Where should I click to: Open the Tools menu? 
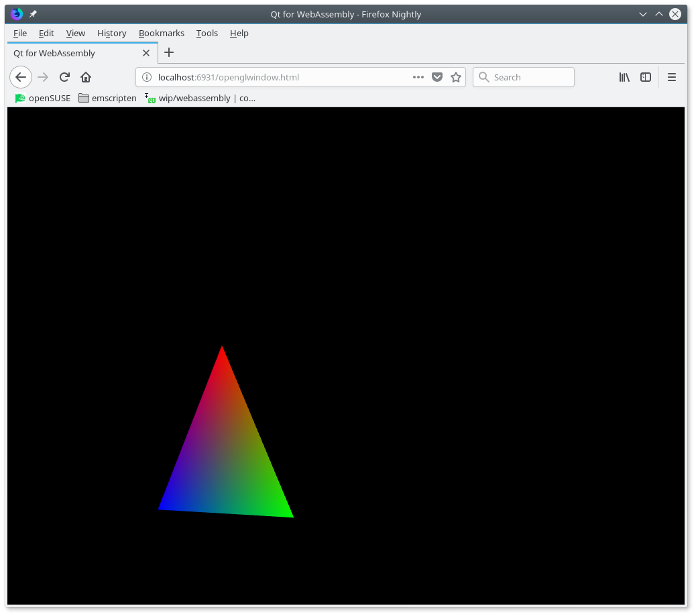(x=207, y=33)
